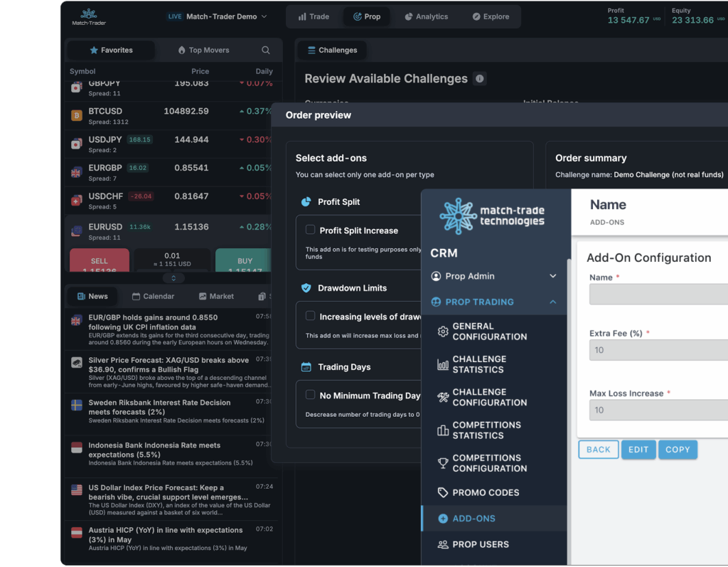
Task: Click the Challenge Statistics chart icon
Action: (x=443, y=364)
